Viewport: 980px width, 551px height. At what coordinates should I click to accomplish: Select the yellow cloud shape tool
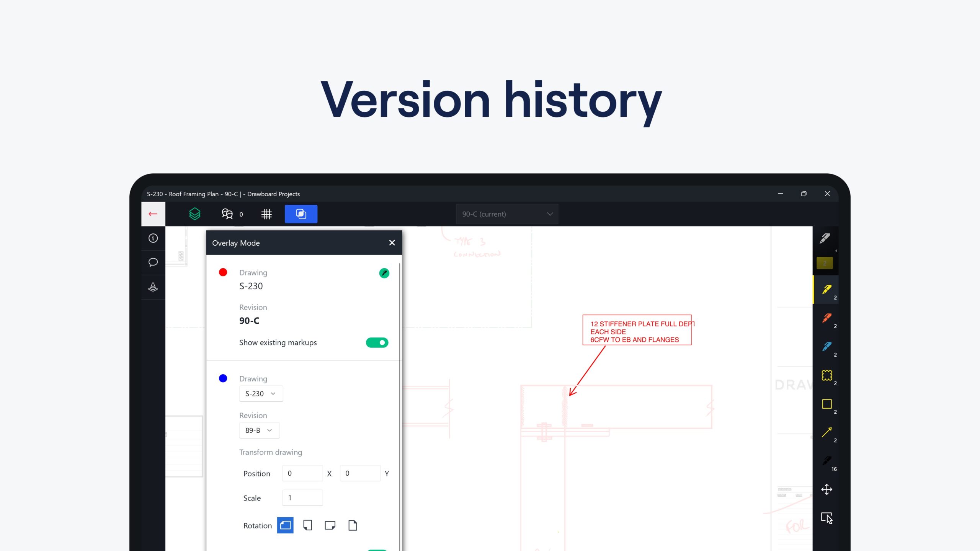pos(826,375)
